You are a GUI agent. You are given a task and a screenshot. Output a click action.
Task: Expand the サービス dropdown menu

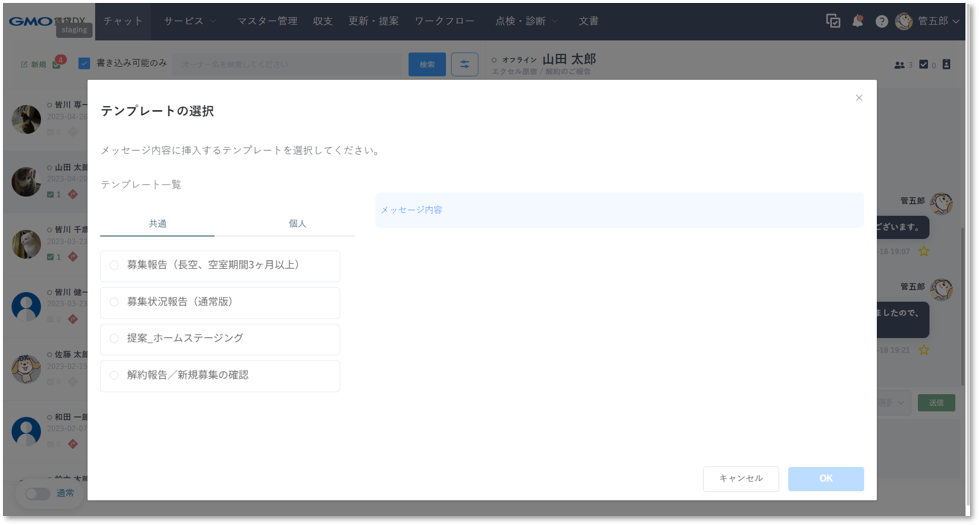(190, 21)
